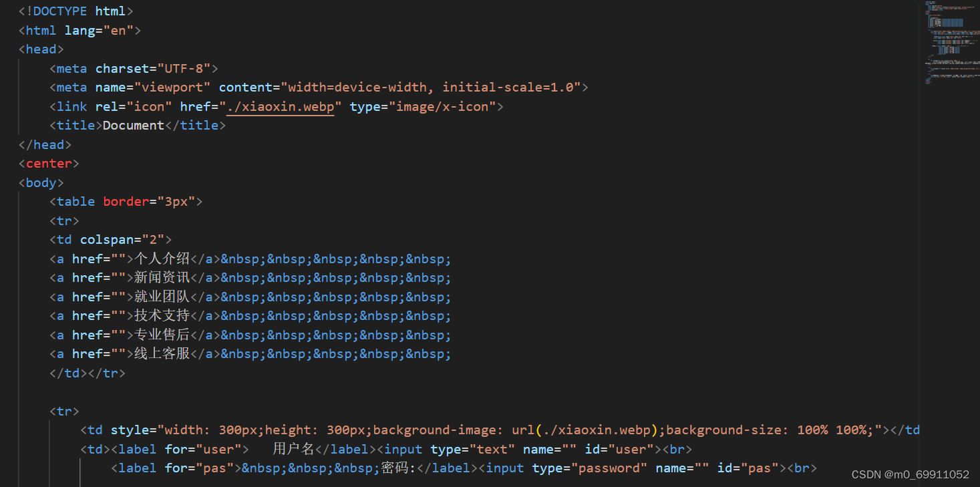Click the 用户名 label text

(x=293, y=449)
